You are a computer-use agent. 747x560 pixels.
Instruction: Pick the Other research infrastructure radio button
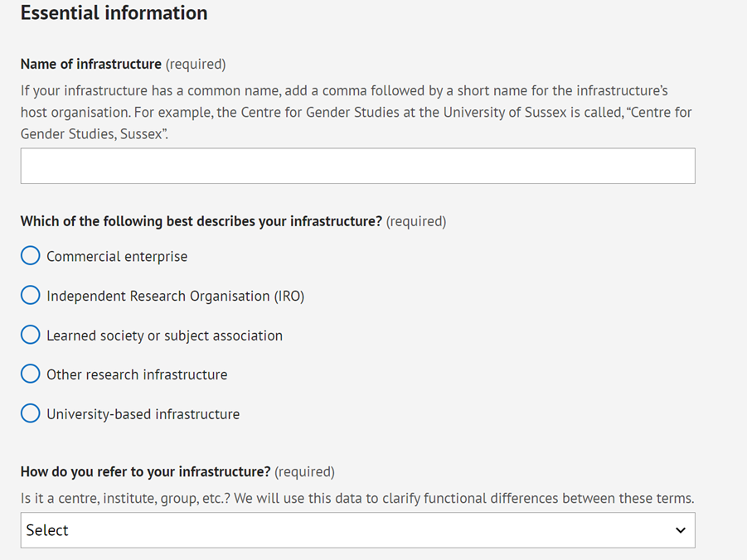click(x=31, y=374)
